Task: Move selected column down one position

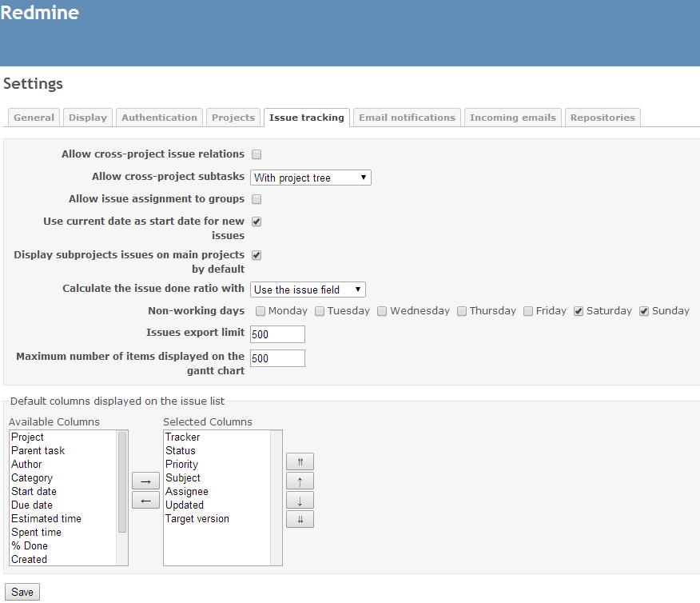Action: coord(300,501)
